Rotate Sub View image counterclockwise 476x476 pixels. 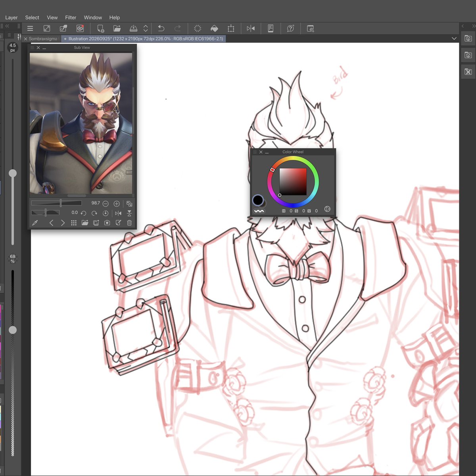pos(83,213)
